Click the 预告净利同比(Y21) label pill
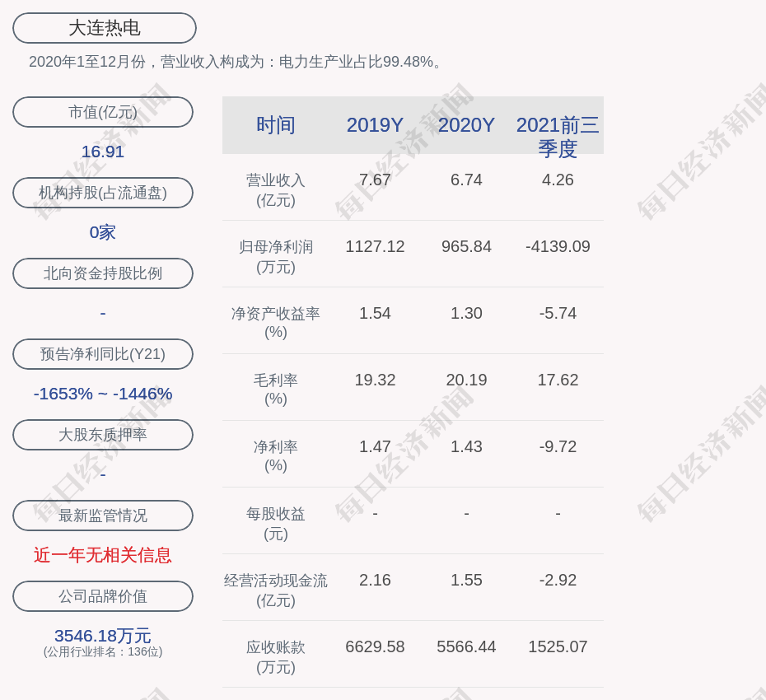This screenshot has width=766, height=700. pos(103,354)
